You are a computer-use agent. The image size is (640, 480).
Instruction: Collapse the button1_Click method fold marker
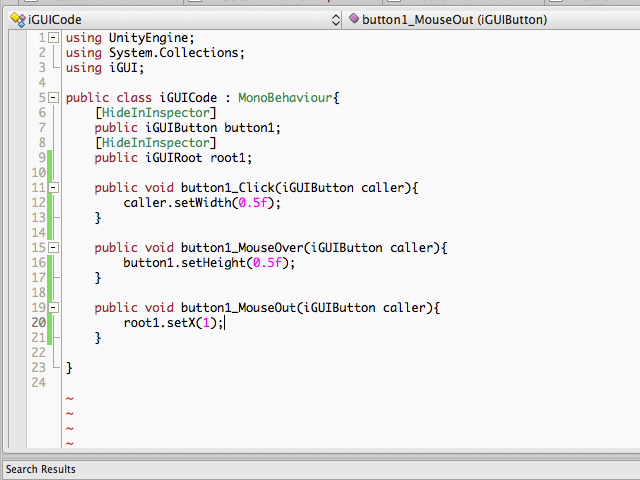tap(53, 188)
